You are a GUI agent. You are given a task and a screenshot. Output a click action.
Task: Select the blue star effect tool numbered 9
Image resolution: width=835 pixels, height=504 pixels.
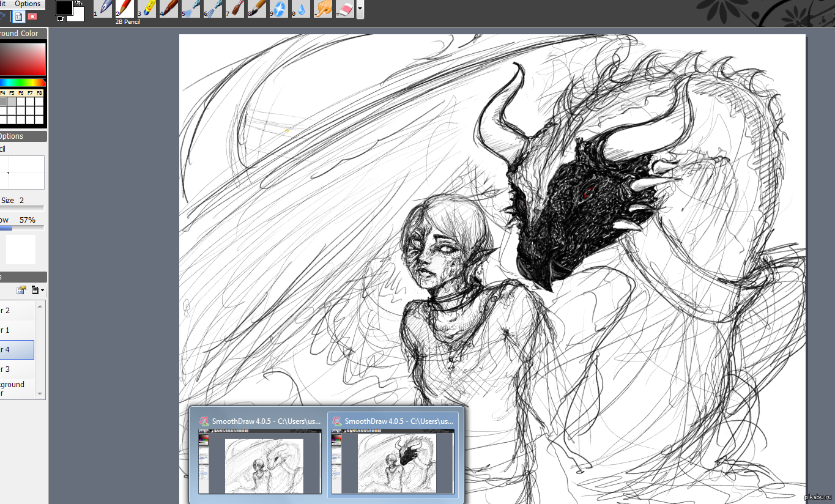coord(279,9)
